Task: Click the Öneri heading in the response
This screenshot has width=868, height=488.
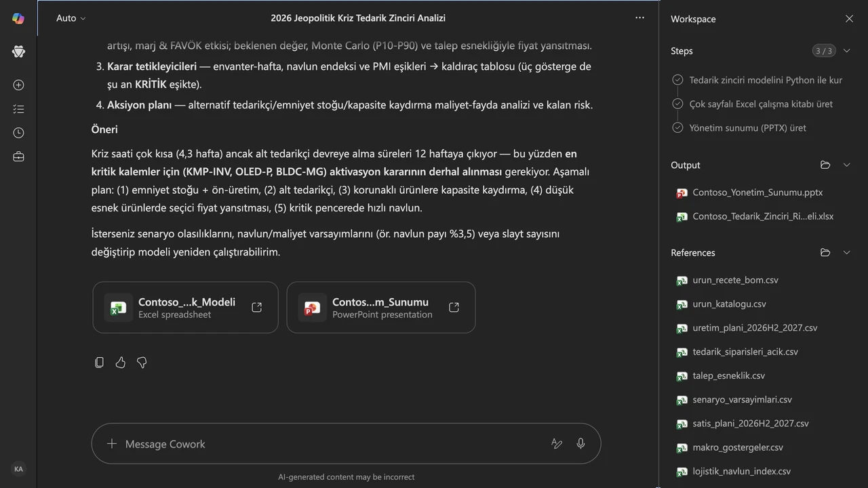Action: point(104,129)
